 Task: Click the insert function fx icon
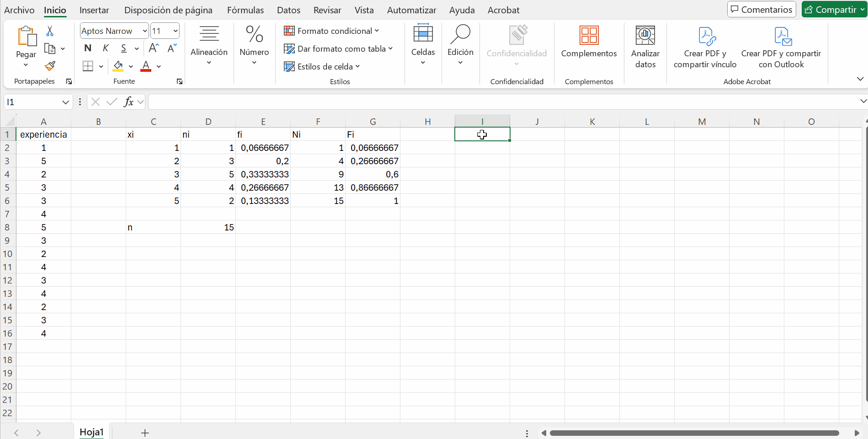click(129, 102)
